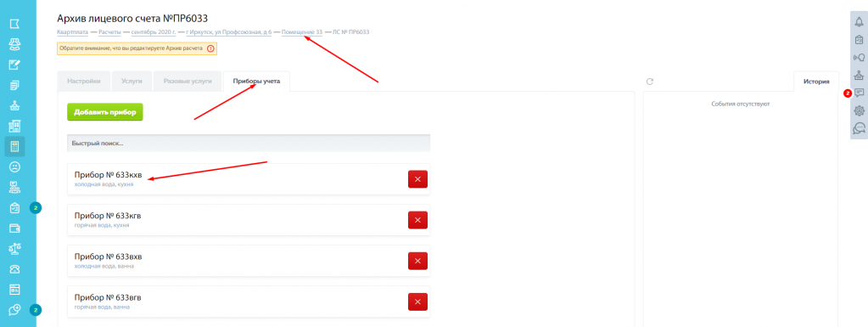Image resolution: width=868 pixels, height=327 pixels.
Task: Open the telephone icon in left sidebar
Action: coord(15,268)
